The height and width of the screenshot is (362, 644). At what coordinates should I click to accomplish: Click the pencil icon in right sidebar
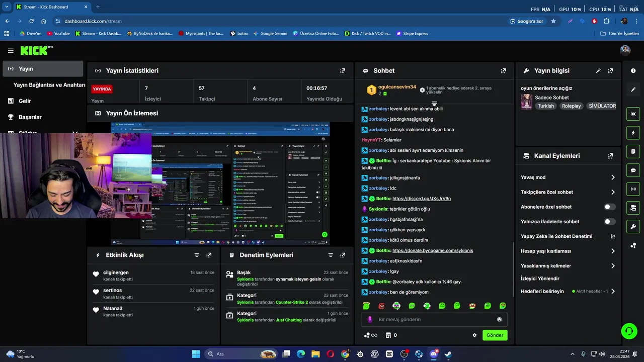pos(633,89)
